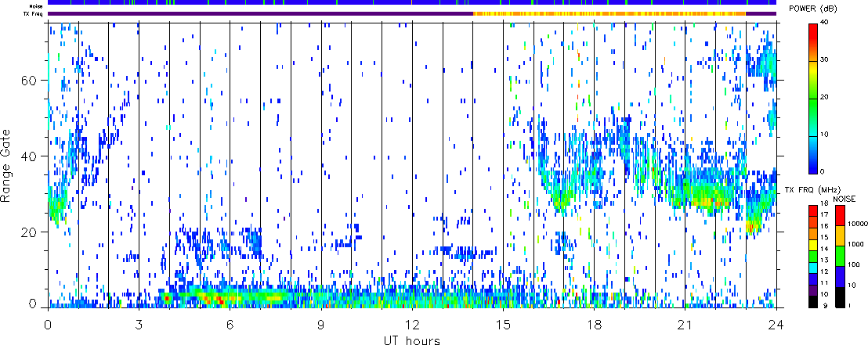The image size is (868, 345).
Task: Pick the green block of NOISE bar
Action: (x=841, y=257)
